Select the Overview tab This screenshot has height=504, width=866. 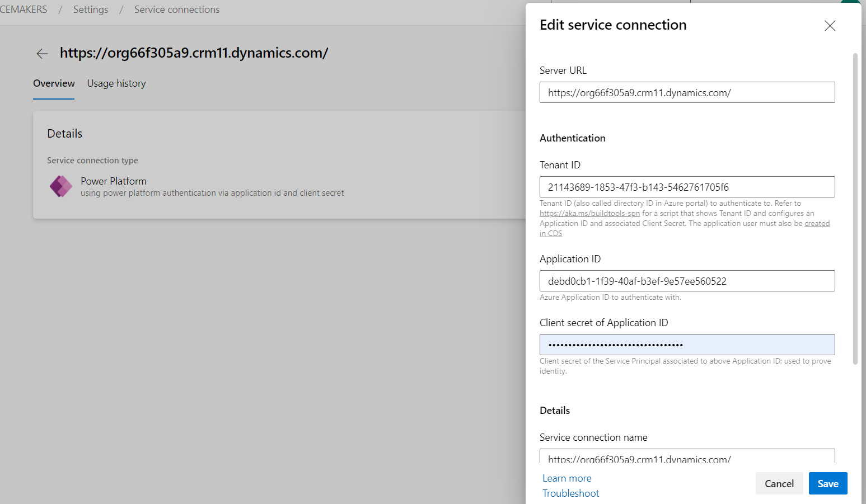(x=53, y=83)
